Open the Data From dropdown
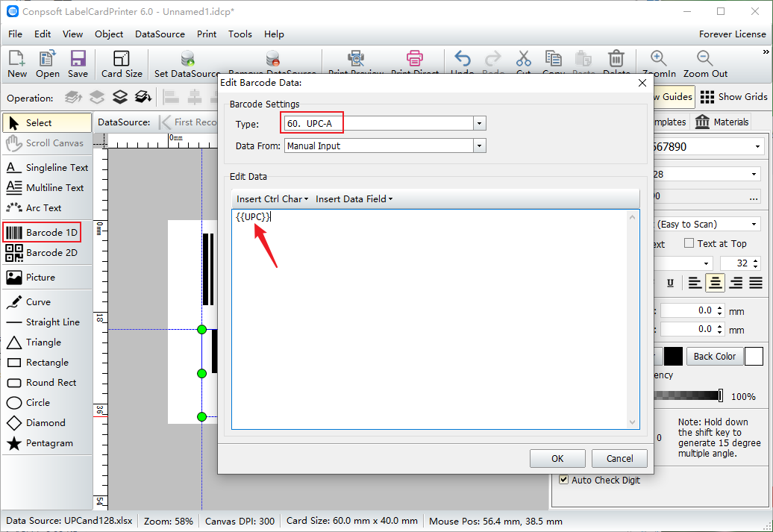This screenshot has height=532, width=773. (x=479, y=145)
